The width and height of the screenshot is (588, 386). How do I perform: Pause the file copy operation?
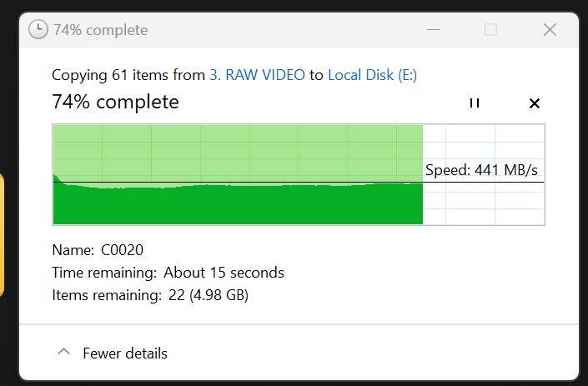point(475,103)
